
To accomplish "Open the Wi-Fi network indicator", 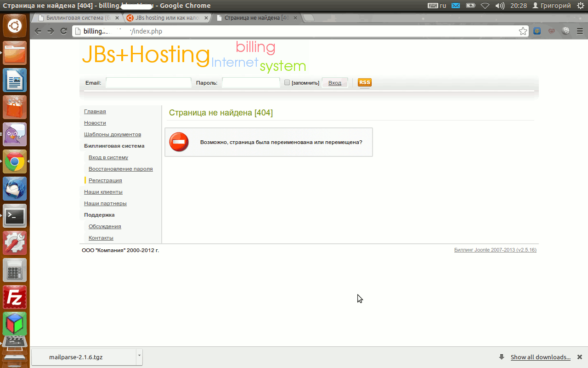I will point(485,6).
